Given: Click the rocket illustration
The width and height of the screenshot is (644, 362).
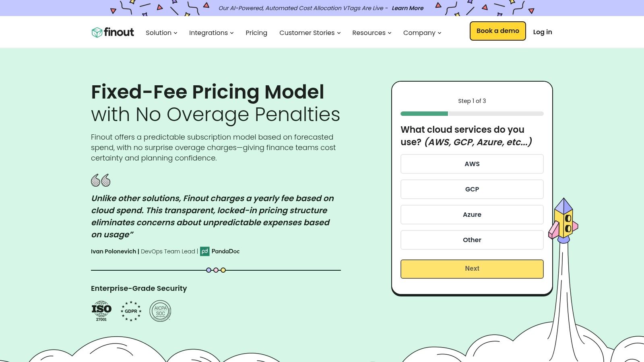Looking at the screenshot, I should pos(563,220).
